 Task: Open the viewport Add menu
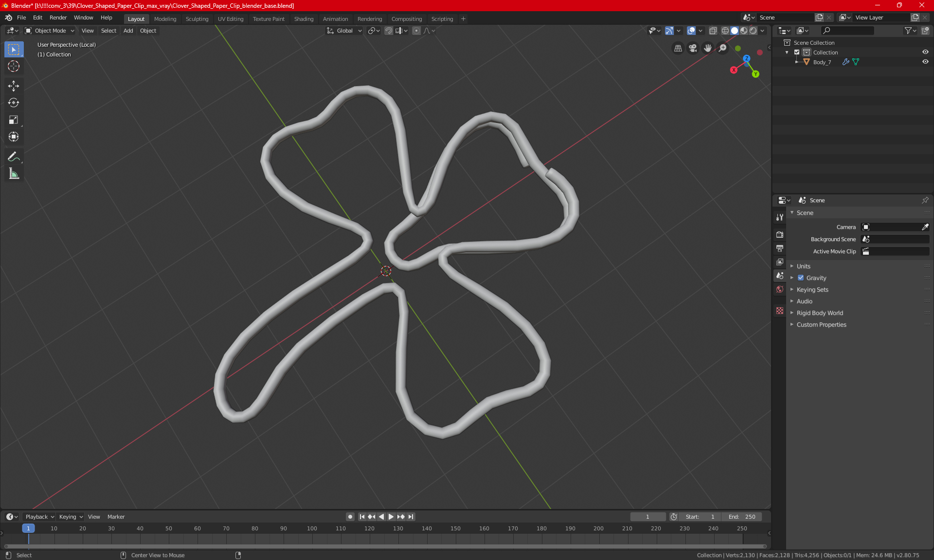[x=128, y=31]
